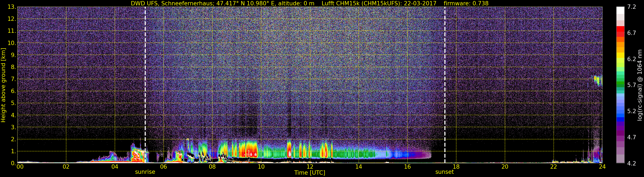Click the '8.' height tick label
The width and height of the screenshot is (644, 177).
13,67
